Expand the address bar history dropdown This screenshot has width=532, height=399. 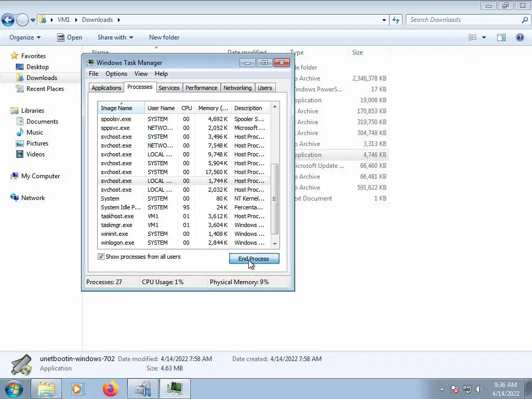(x=384, y=20)
